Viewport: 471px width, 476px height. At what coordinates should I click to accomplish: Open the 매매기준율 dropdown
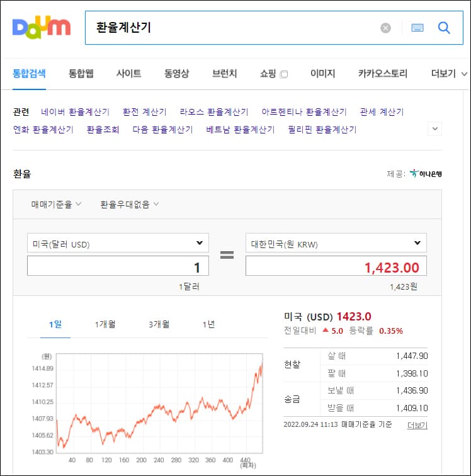[56, 204]
